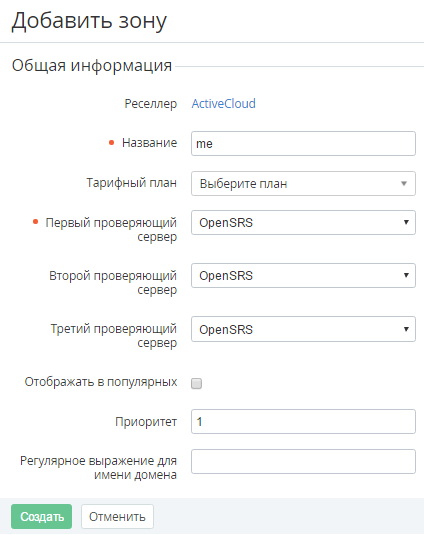
Task: Click arrow icon of second server select
Action: click(x=406, y=275)
